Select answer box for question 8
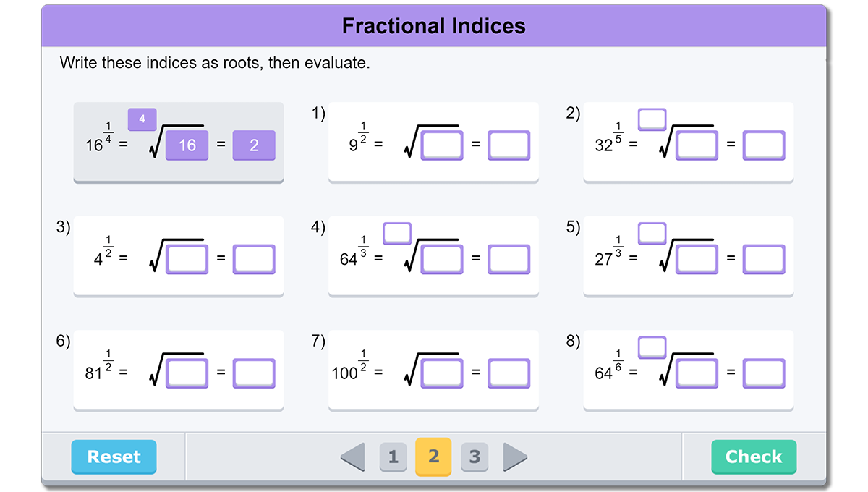 (764, 373)
